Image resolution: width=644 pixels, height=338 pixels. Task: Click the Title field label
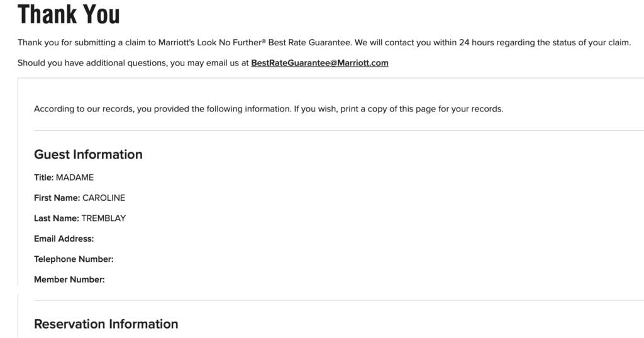click(43, 177)
